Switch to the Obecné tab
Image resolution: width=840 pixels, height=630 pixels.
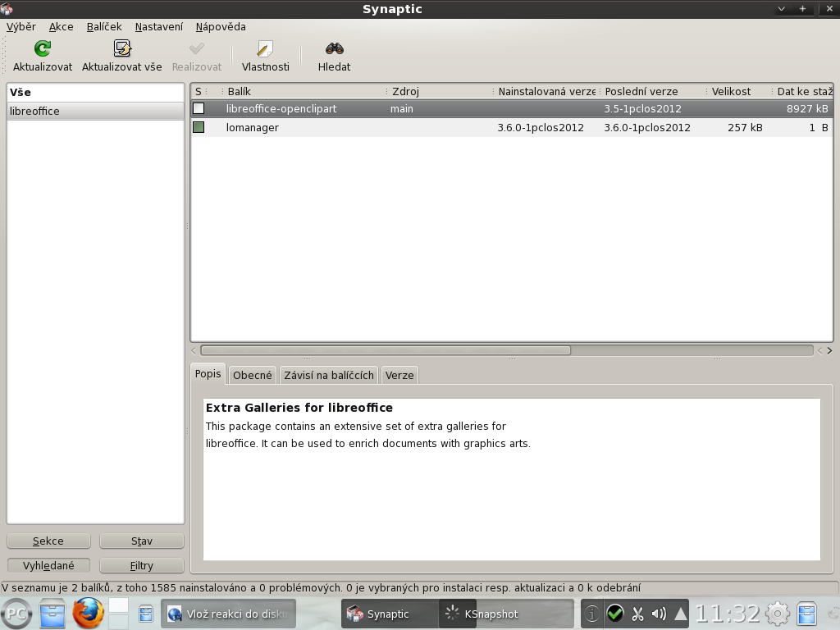click(253, 375)
